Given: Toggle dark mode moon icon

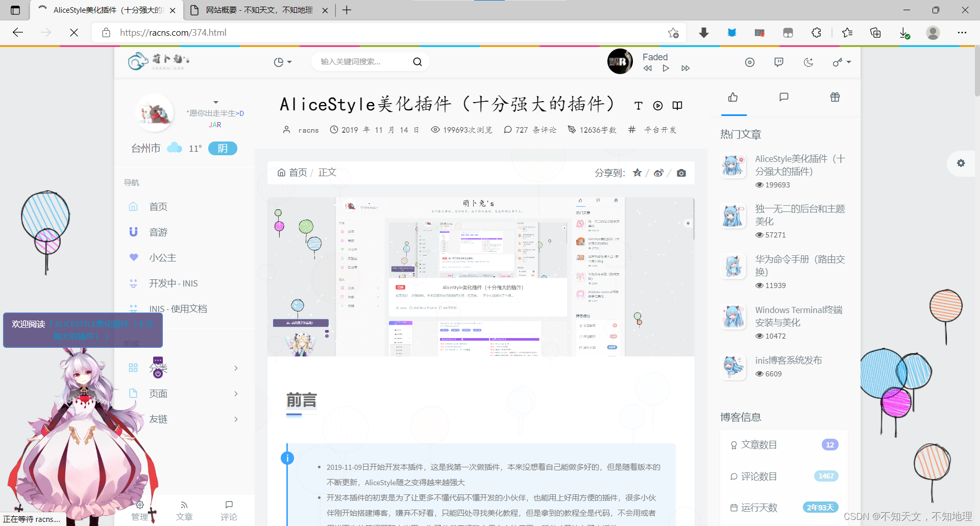Looking at the screenshot, I should 808,62.
